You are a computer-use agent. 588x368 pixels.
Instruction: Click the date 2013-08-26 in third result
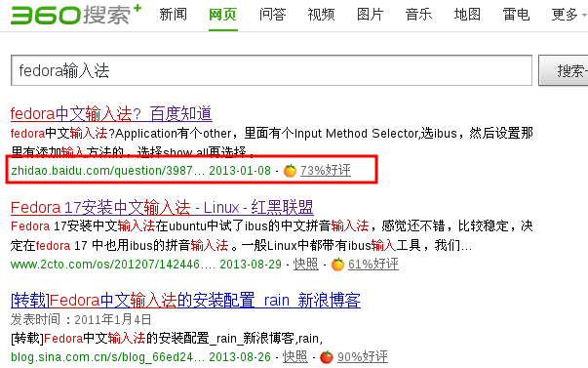[x=240, y=357]
